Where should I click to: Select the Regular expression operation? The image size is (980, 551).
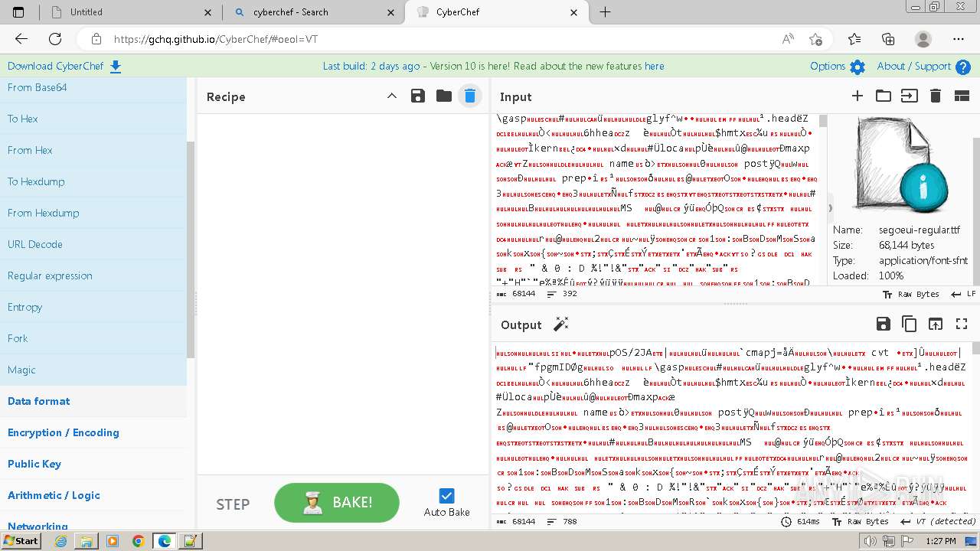tap(93, 275)
